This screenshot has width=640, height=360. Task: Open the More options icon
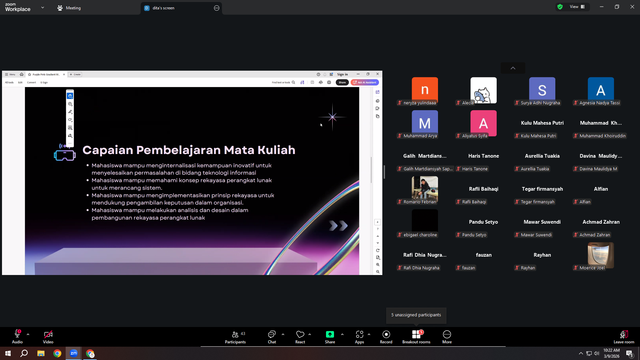(x=447, y=334)
